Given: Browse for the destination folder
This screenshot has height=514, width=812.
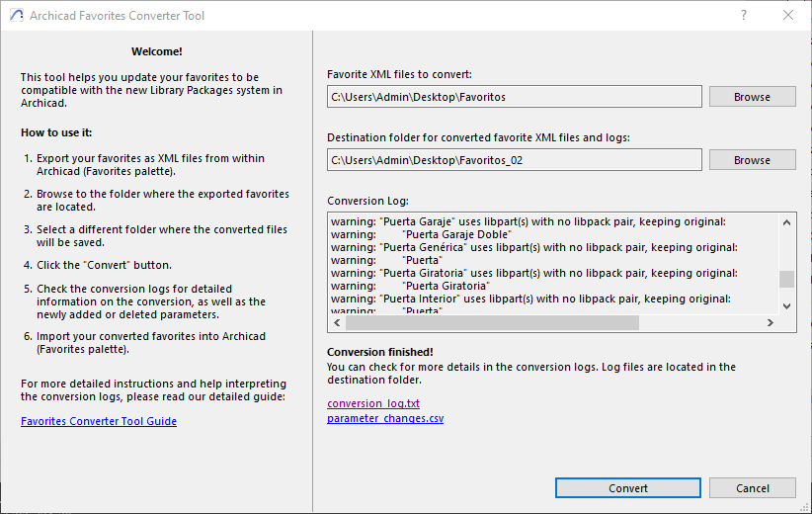Looking at the screenshot, I should click(752, 160).
